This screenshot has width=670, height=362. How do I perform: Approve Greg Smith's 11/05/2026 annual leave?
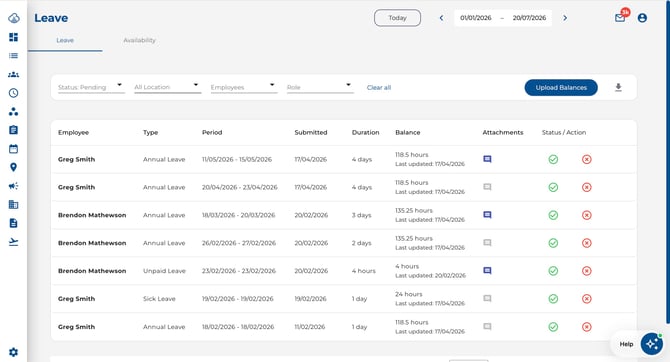(553, 159)
